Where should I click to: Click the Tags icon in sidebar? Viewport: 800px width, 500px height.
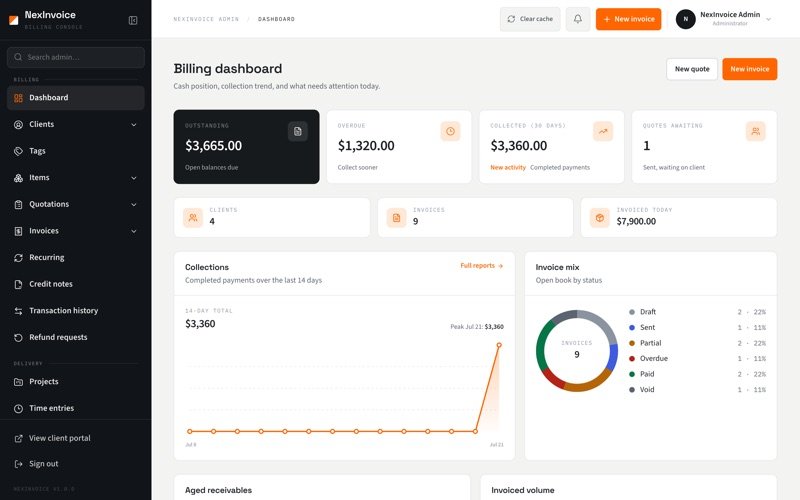[18, 151]
